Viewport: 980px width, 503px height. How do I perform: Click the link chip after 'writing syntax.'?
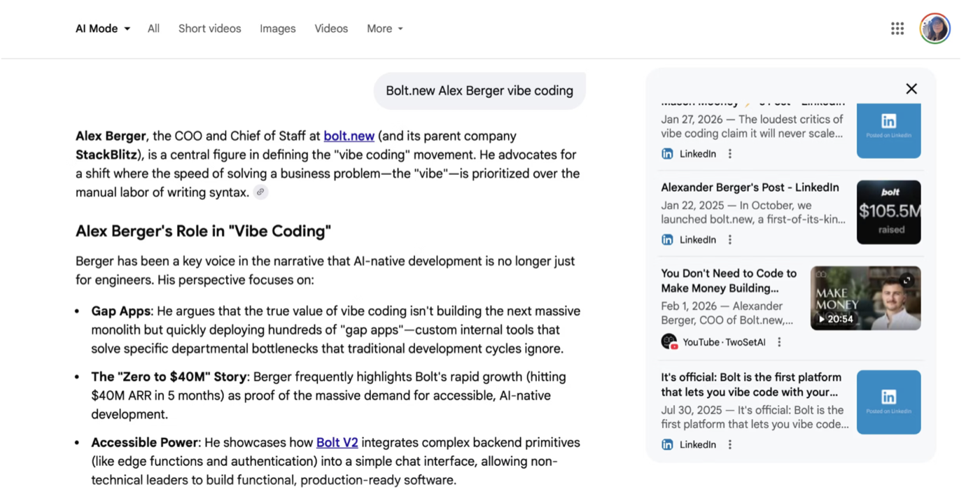pyautogui.click(x=260, y=192)
